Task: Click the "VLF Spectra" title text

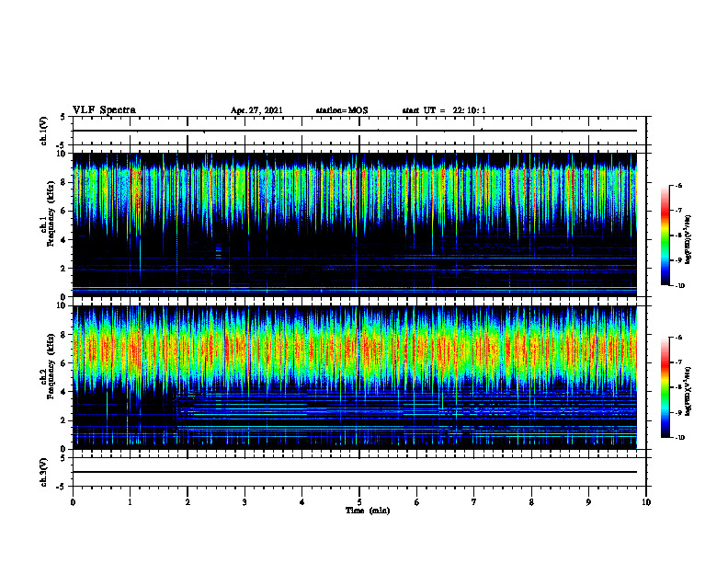Action: (x=104, y=110)
